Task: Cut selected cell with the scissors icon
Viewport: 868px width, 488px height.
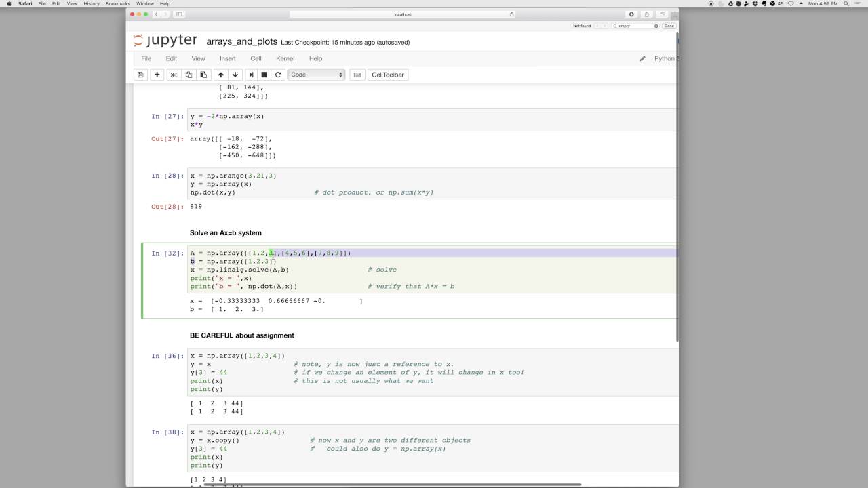Action: tap(174, 75)
